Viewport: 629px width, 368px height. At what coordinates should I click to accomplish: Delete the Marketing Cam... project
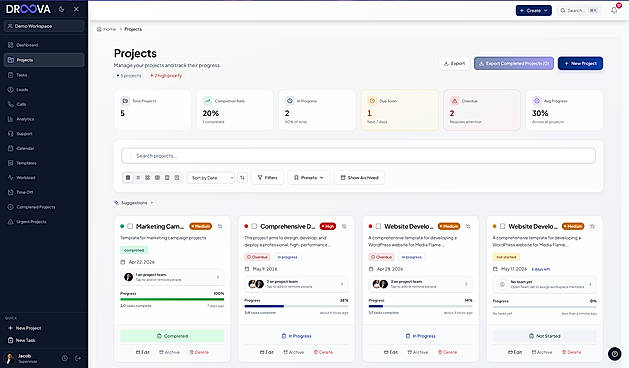coord(199,352)
